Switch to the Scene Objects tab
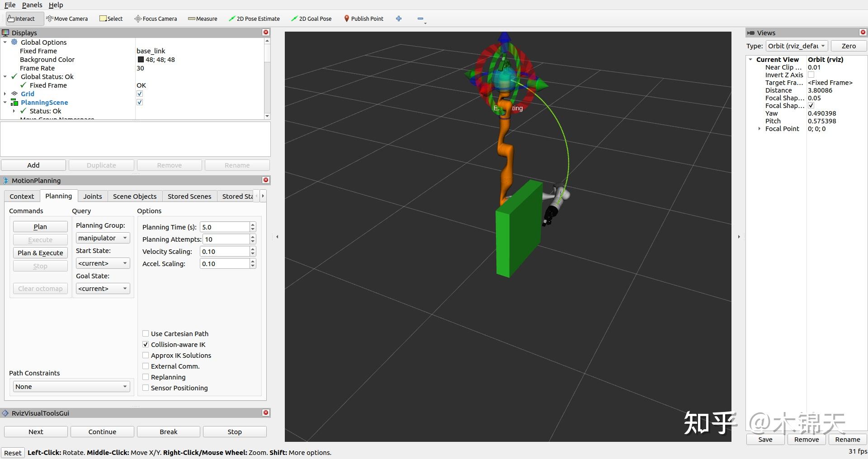 pyautogui.click(x=134, y=196)
